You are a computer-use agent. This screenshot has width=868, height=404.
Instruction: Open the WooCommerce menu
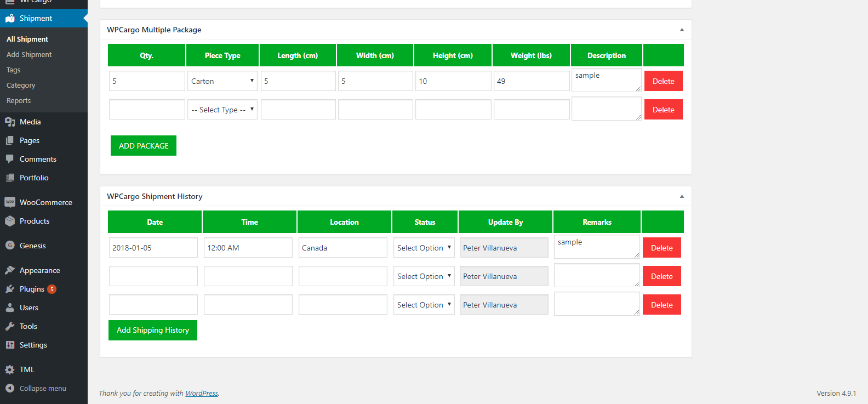44,202
